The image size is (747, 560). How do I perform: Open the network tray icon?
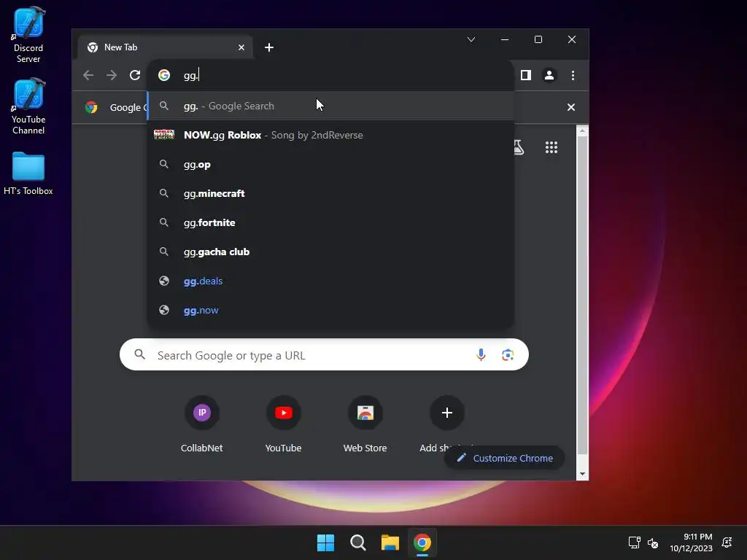coord(635,542)
